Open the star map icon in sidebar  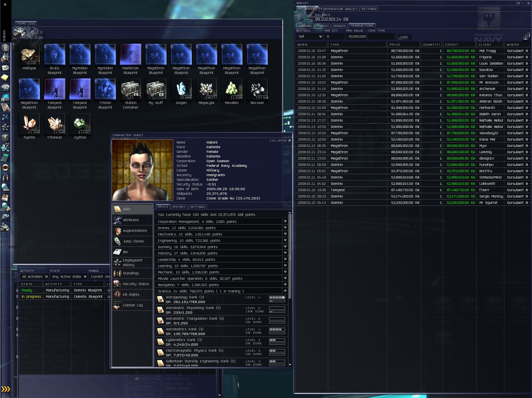click(x=5, y=117)
